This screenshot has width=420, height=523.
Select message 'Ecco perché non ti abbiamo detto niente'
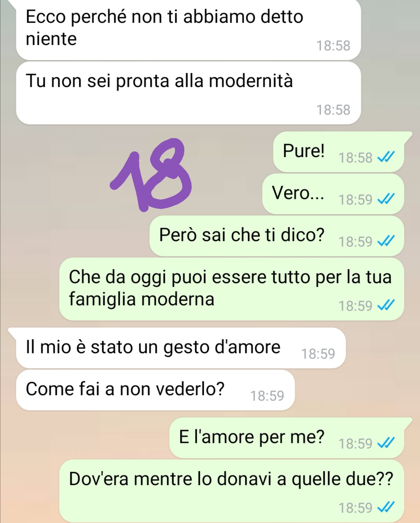tap(189, 30)
